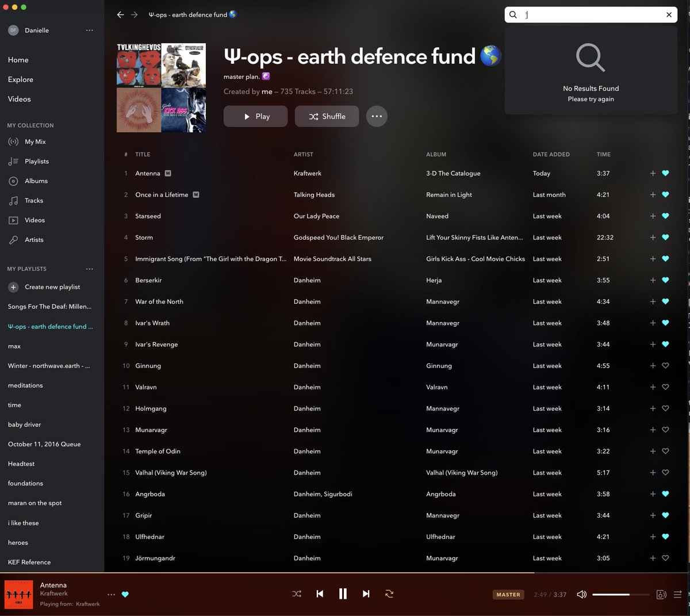Clear search with the X icon

click(669, 15)
